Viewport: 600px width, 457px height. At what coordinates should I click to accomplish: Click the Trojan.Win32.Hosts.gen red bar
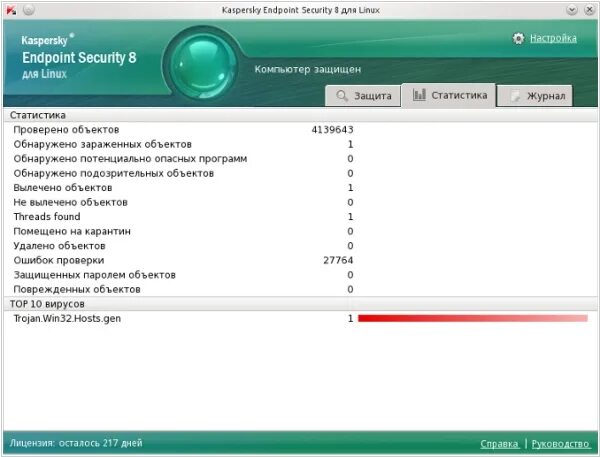coord(473,318)
